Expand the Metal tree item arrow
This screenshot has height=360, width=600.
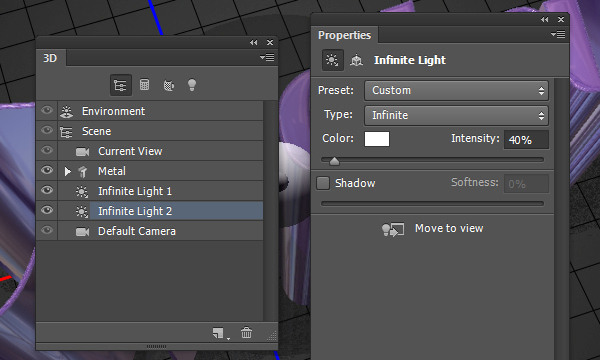pyautogui.click(x=68, y=171)
